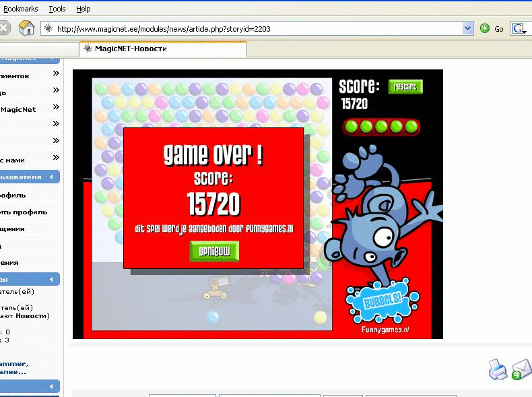This screenshot has height=397, width=532.
Task: Open the address bar history dropdown
Action: 467,28
